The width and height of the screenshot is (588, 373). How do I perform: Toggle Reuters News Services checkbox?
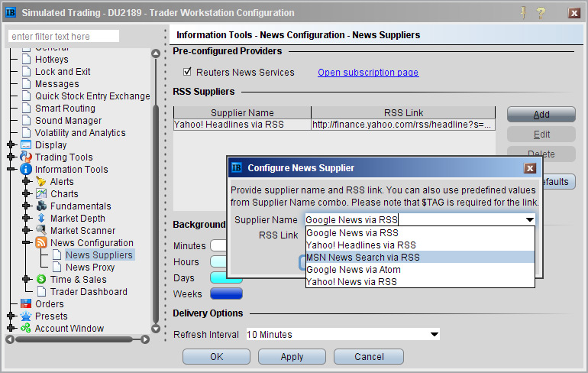coord(187,71)
